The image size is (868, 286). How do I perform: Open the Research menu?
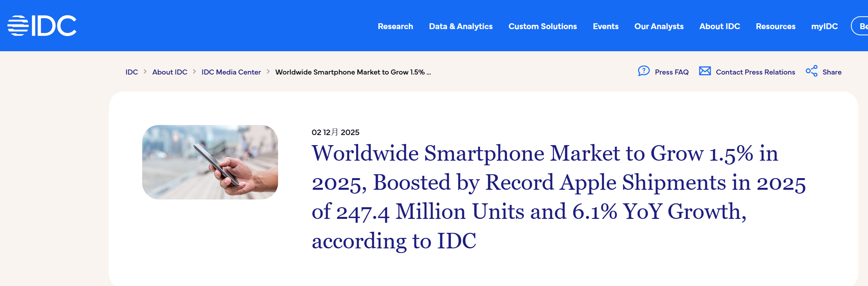click(x=395, y=26)
